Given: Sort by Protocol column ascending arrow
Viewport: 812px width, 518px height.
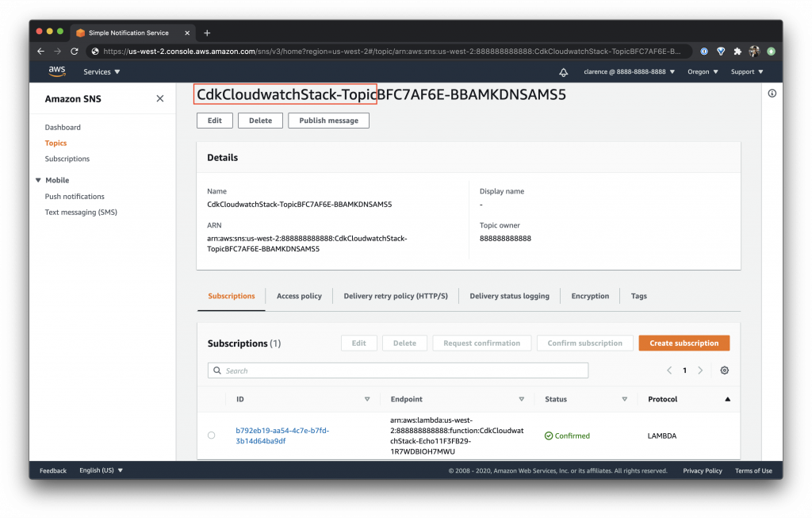Looking at the screenshot, I should click(x=728, y=399).
